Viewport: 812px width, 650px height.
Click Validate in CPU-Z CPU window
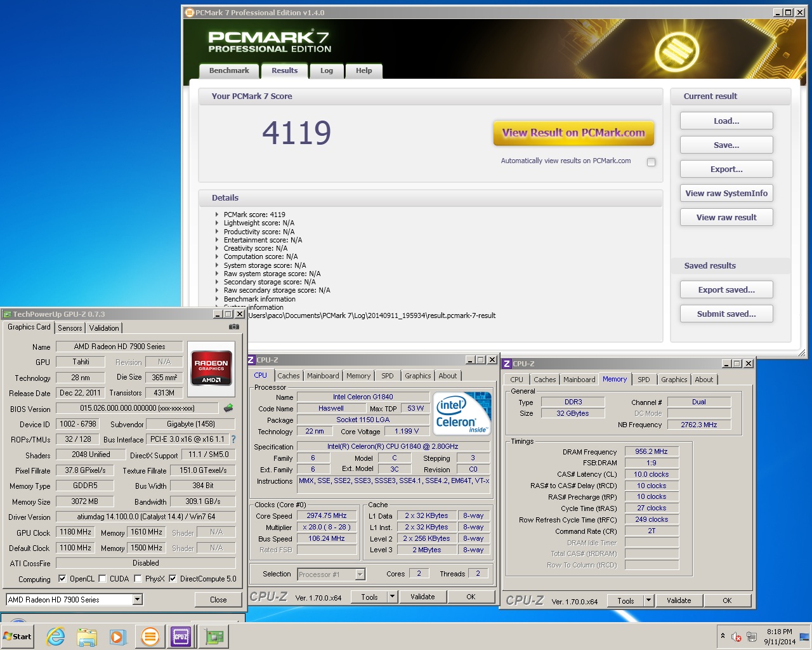[x=422, y=597]
